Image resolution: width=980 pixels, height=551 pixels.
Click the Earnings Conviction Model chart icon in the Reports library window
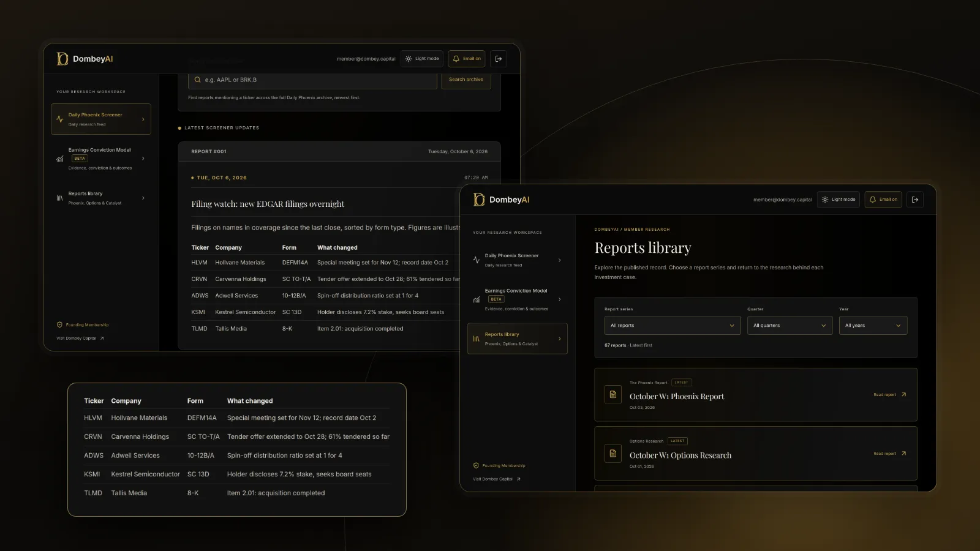pyautogui.click(x=477, y=299)
